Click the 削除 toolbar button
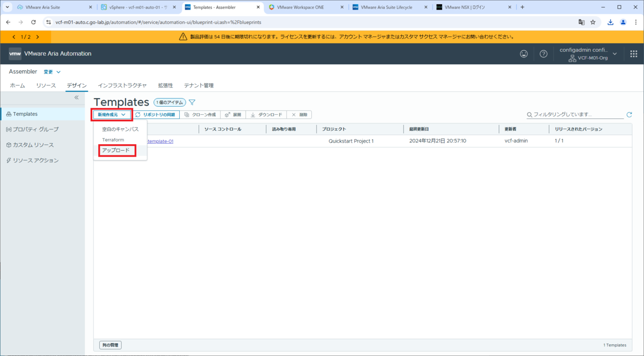Screen dimensions: 644x356 [299, 115]
